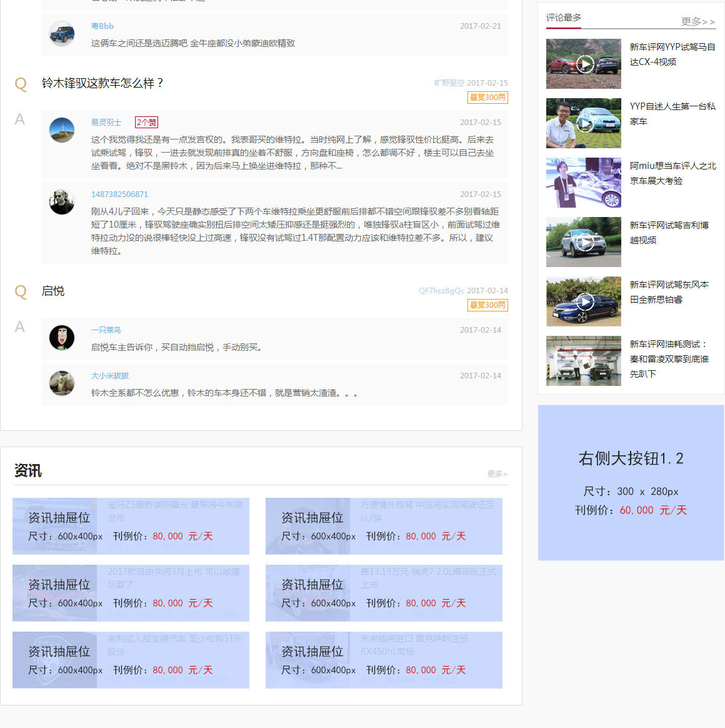The height and width of the screenshot is (728, 725).
Task: Open news card 方便境外自驾 中法将实现驾驶证互认
Action: [384, 526]
